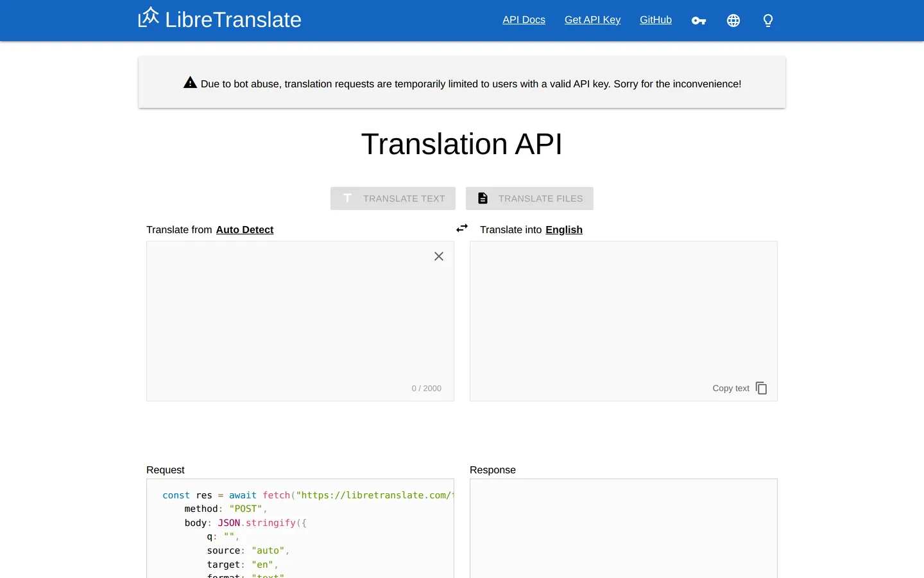
Task: Click the Translation API heading
Action: click(x=462, y=144)
